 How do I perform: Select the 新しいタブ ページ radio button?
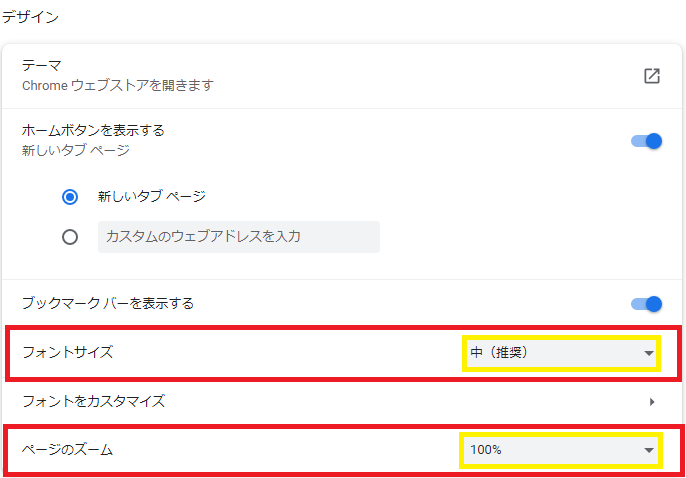click(x=70, y=197)
